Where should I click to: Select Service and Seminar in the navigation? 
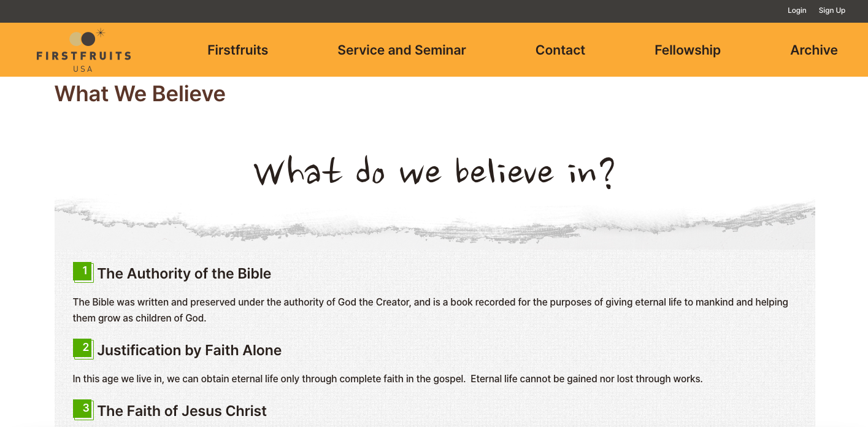[x=402, y=50]
